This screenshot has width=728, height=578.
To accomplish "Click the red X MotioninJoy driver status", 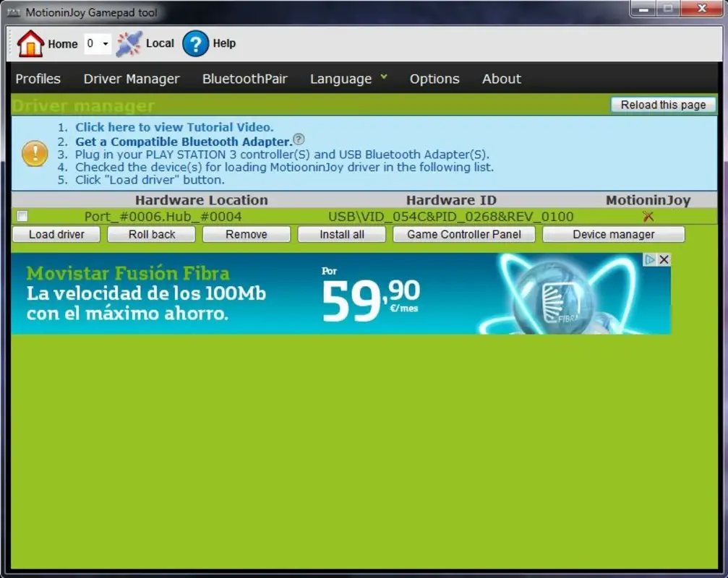I will tap(648, 216).
